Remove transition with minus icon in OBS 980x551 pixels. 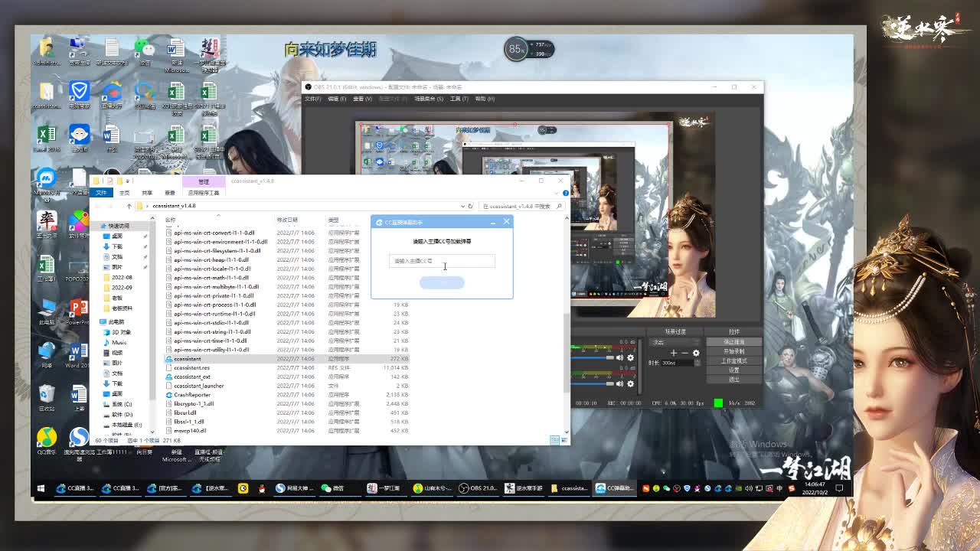click(684, 353)
